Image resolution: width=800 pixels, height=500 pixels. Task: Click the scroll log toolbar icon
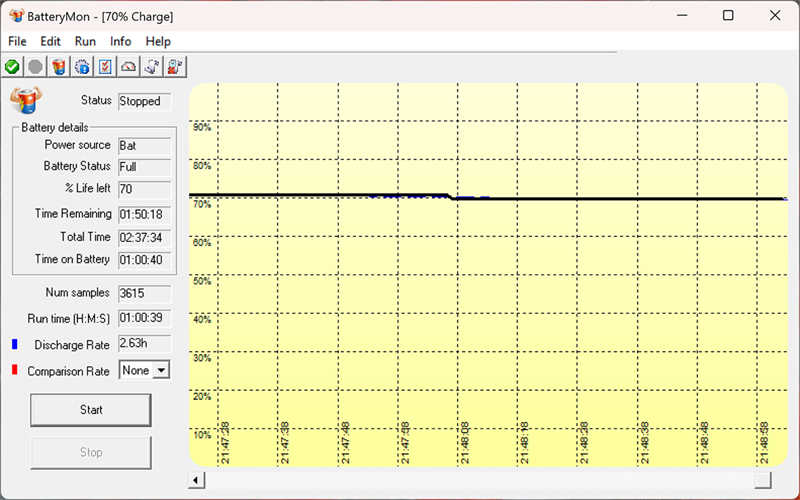(152, 67)
